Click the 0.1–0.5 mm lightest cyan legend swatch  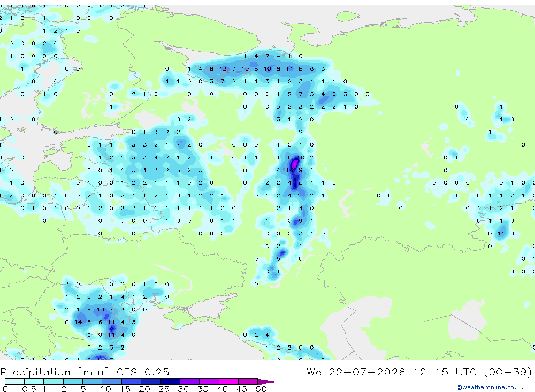(x=14, y=381)
